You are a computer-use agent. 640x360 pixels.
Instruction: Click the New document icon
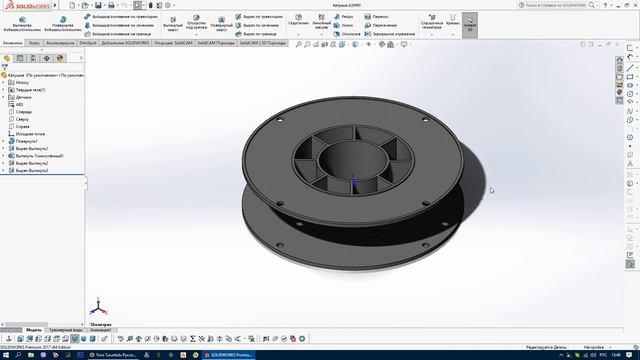pyautogui.click(x=72, y=5)
